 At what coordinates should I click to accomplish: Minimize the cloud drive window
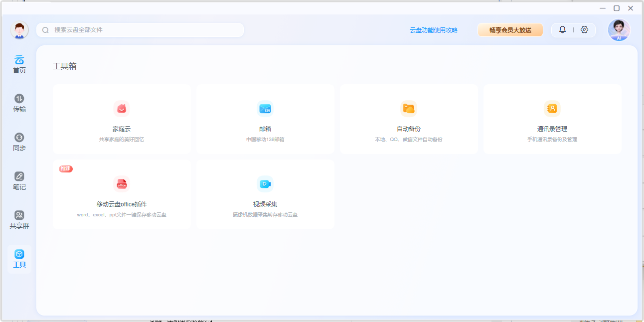(603, 8)
